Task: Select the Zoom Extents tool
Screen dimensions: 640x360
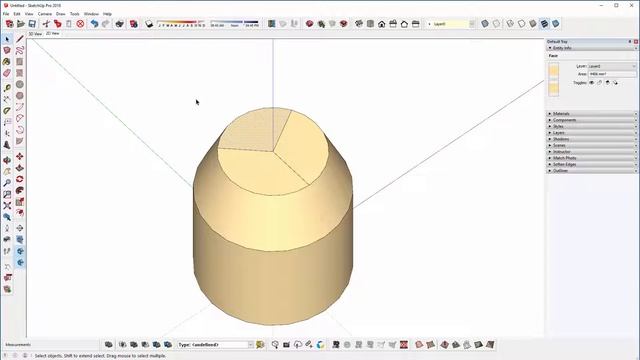Action: click(x=7, y=206)
